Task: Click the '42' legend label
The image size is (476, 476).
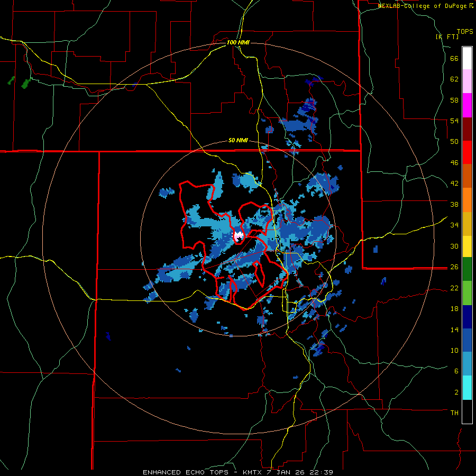Action: point(454,184)
